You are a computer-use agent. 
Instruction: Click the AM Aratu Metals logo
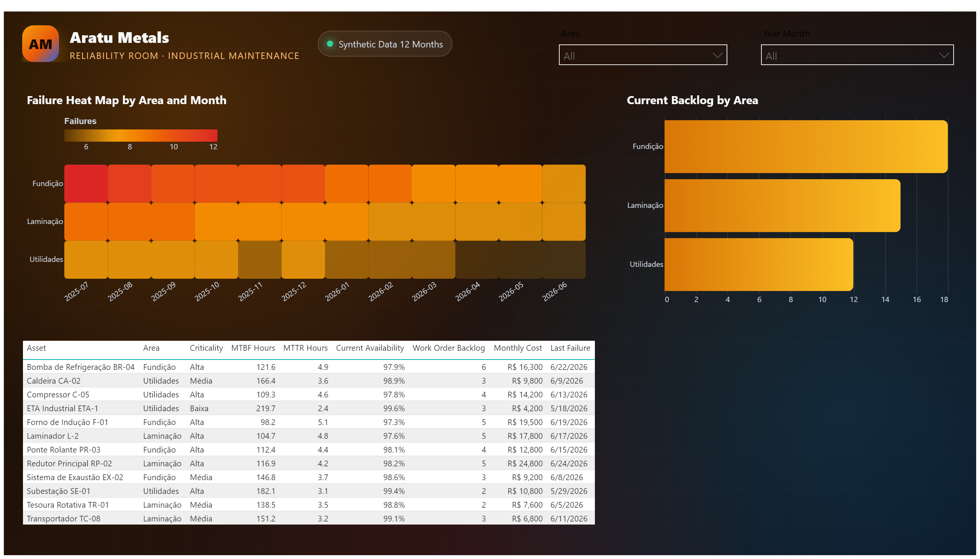tap(40, 44)
